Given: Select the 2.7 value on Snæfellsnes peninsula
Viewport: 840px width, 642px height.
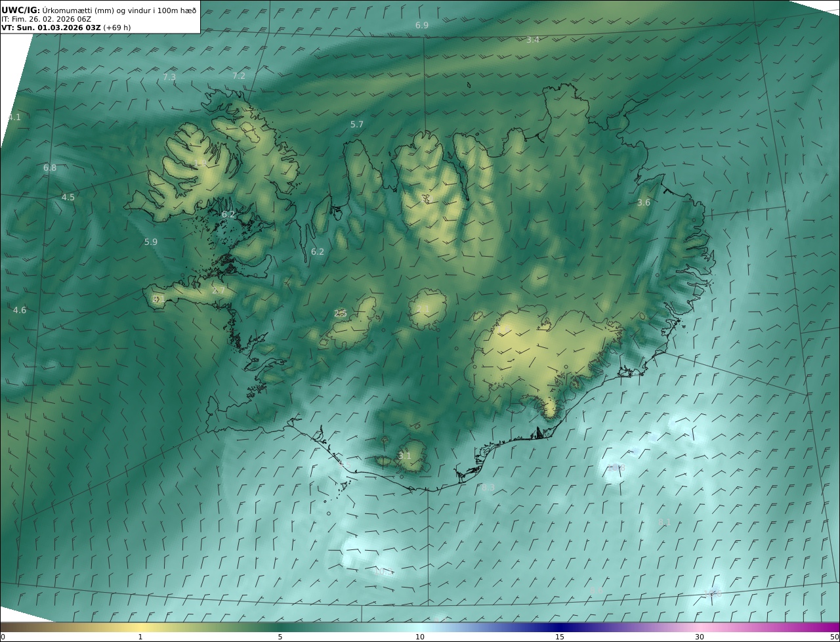Looking at the screenshot, I should coord(219,291).
